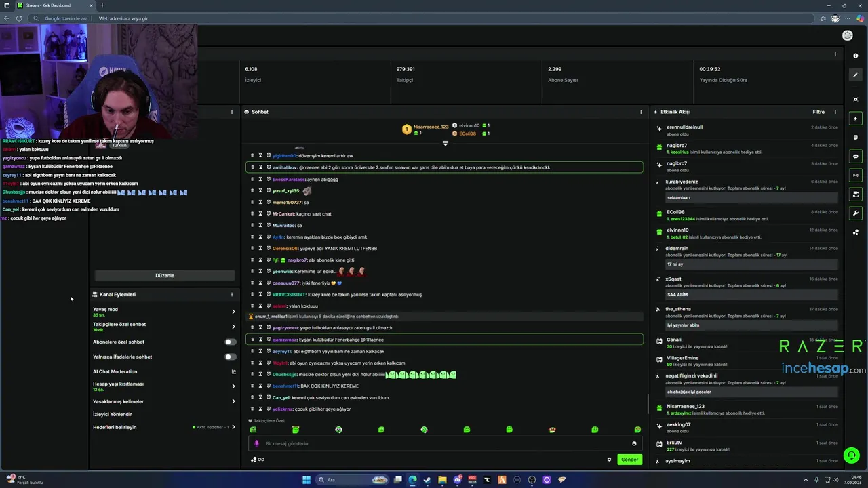The width and height of the screenshot is (868, 488).
Task: Expand Takipçilere özel sohbet settings
Action: click(233, 327)
